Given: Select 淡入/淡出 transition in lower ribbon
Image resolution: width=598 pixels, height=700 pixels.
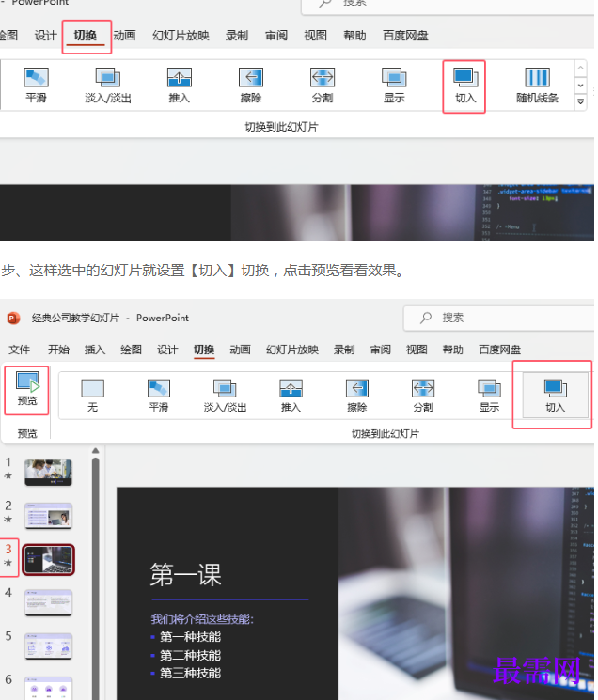Looking at the screenshot, I should 225,396.
